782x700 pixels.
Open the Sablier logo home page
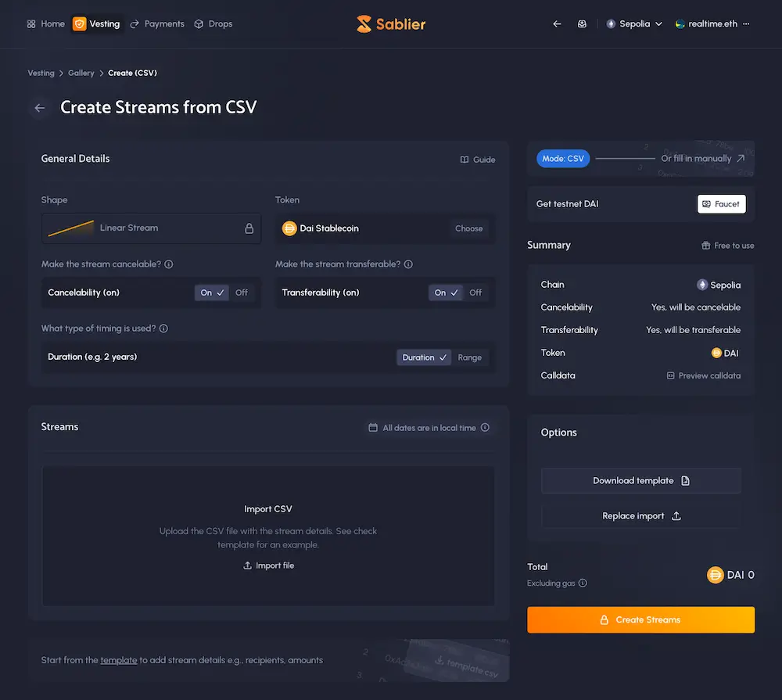tap(390, 23)
